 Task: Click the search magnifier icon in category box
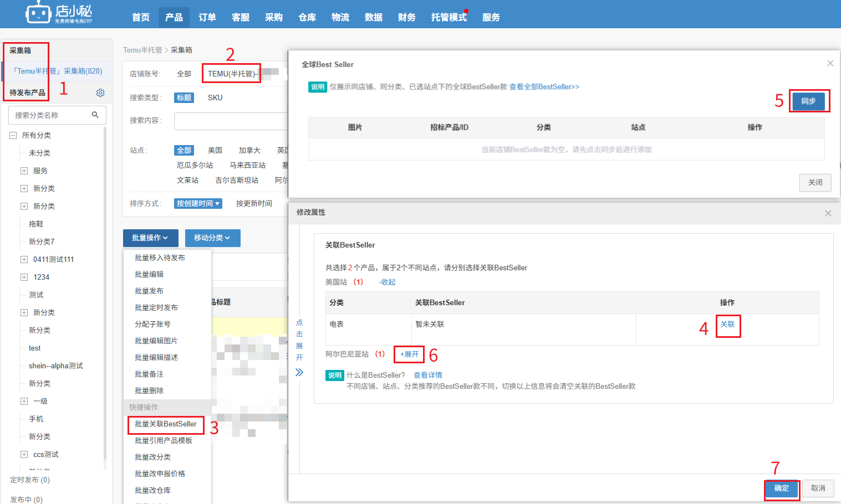[x=95, y=115]
